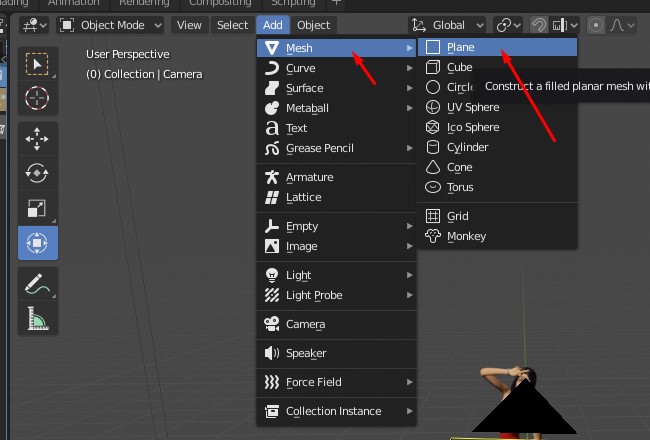This screenshot has width=650, height=440.
Task: Select the Rotate tool
Action: [37, 173]
